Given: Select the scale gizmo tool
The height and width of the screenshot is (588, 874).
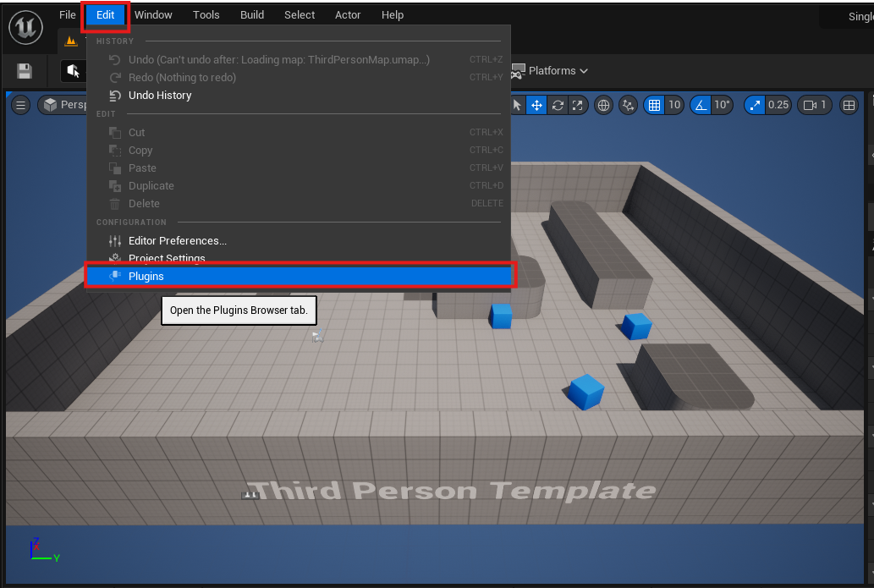Looking at the screenshot, I should tap(578, 105).
